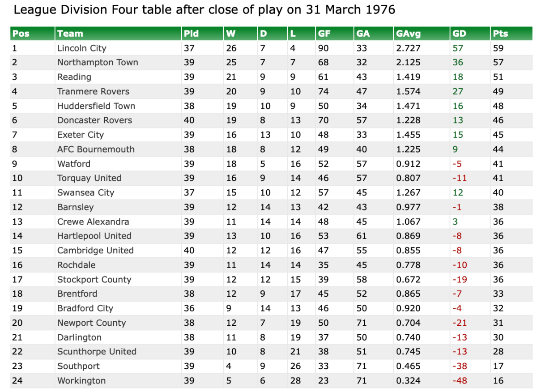
Task: Click the Pos column header
Action: coord(20,34)
